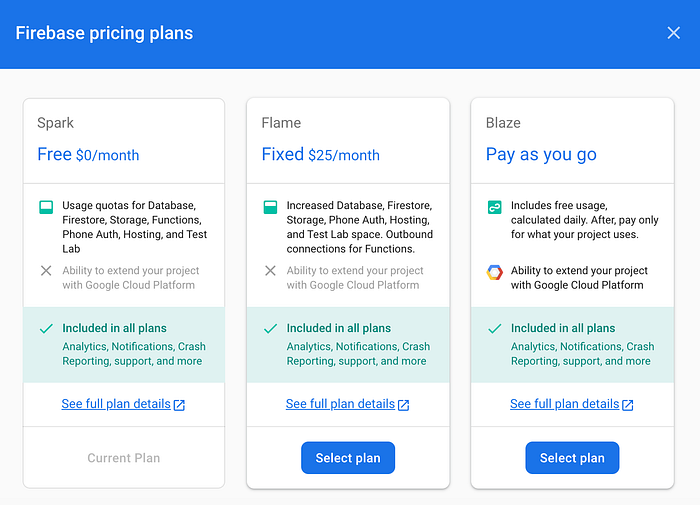Click the Flame plan database icon
The width and height of the screenshot is (700, 505).
pos(270,207)
